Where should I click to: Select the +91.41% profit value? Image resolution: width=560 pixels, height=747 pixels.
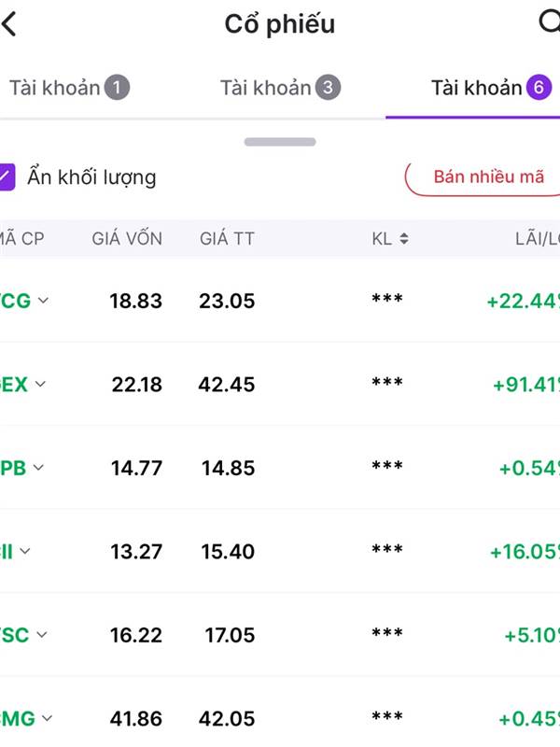pos(526,385)
